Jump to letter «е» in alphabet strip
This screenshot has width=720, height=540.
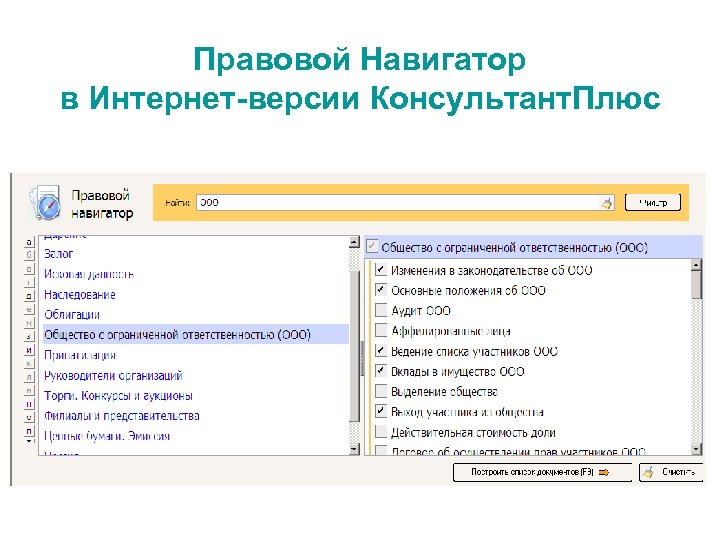pyautogui.click(x=29, y=309)
